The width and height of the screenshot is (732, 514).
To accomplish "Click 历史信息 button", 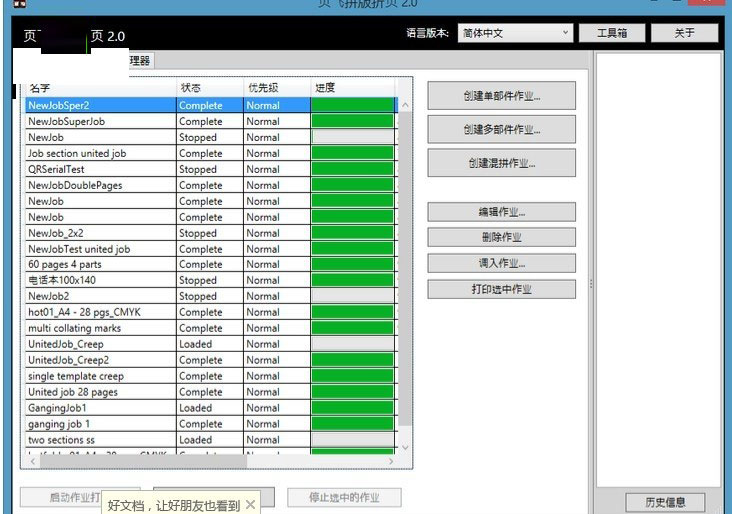I will (x=665, y=502).
